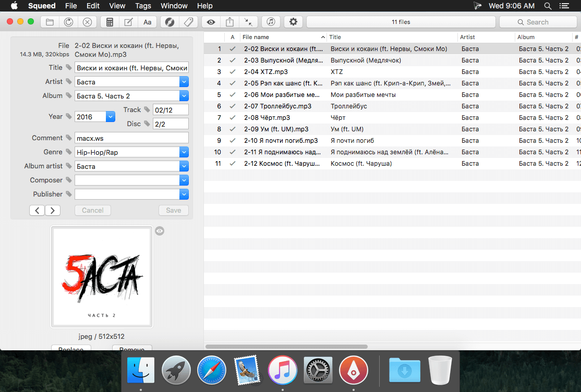Image resolution: width=581 pixels, height=392 pixels.
Task: Click the reload circular arrow toolbar icon
Action: point(68,22)
